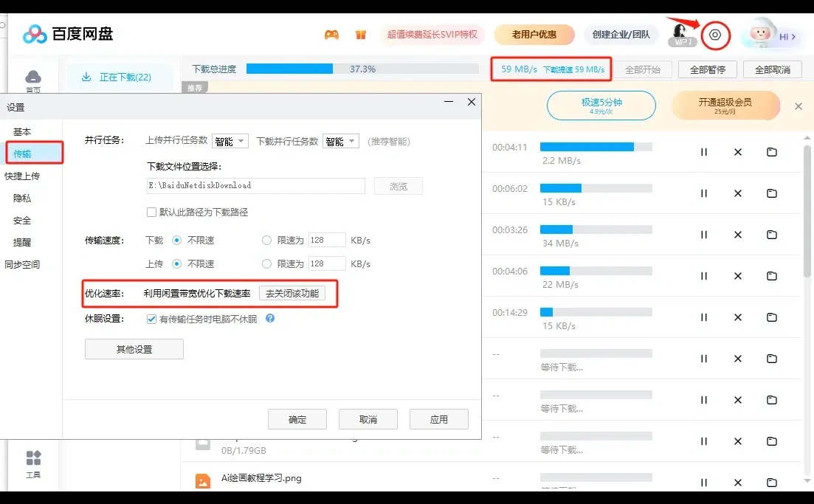This screenshot has height=504, width=814.
Task: Switch to the 基本 settings tab
Action: 23,131
